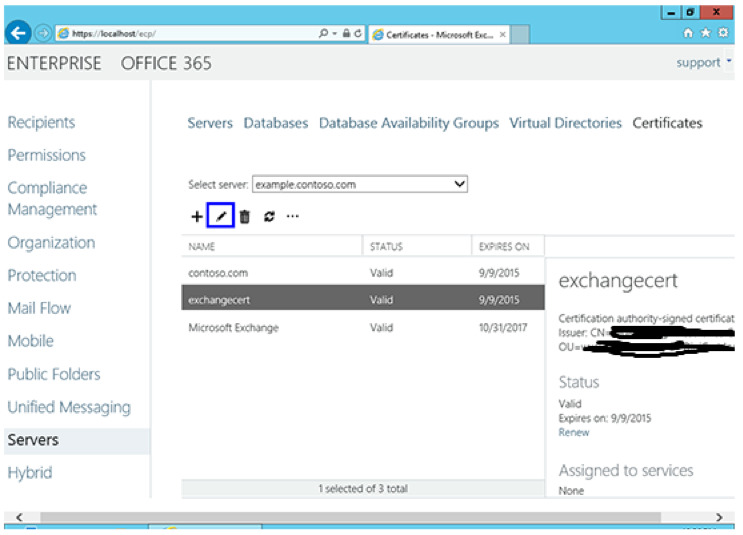Viewport: 743px width, 535px height.
Task: Sort by the NAME column header
Action: coord(272,246)
